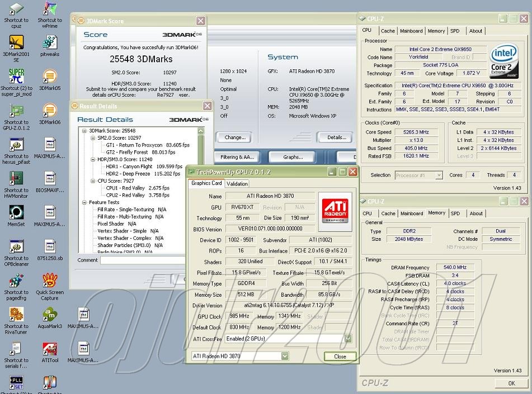Open the ATI Radeon HD 3870 card selector dropdown
This screenshot has height=394, width=532.
point(285,356)
